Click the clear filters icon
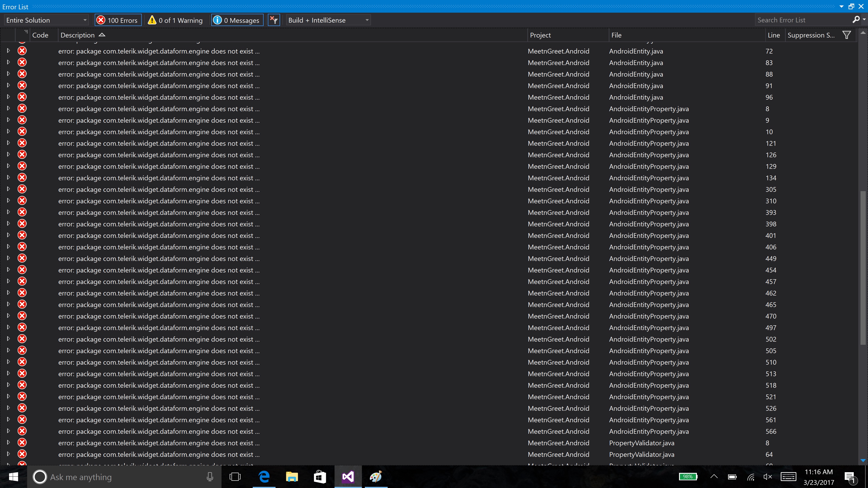The image size is (868, 488). pyautogui.click(x=274, y=20)
